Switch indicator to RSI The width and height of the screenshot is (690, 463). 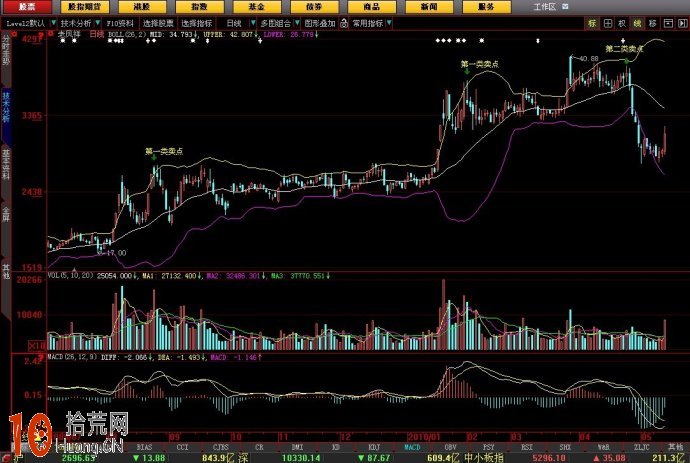527,447
